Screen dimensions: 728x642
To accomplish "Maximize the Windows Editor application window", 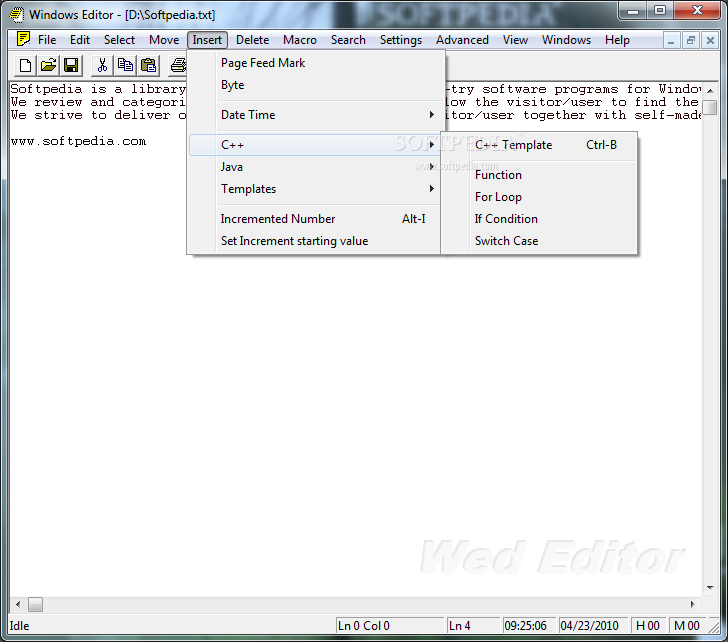I will click(660, 11).
